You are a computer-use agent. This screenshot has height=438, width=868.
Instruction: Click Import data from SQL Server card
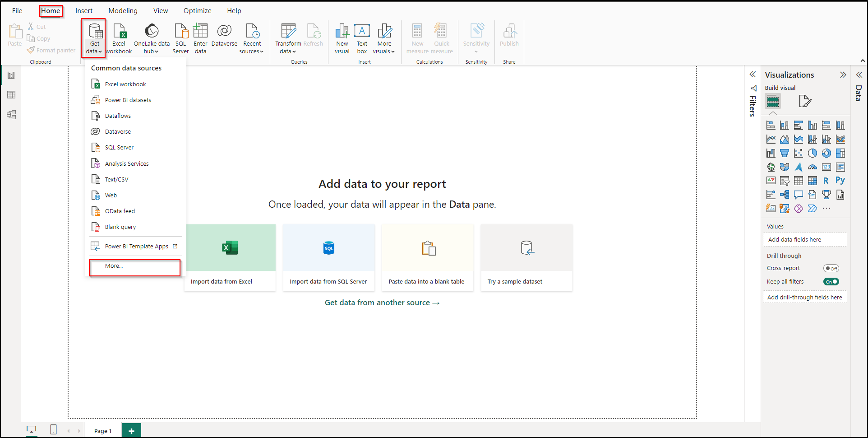328,257
